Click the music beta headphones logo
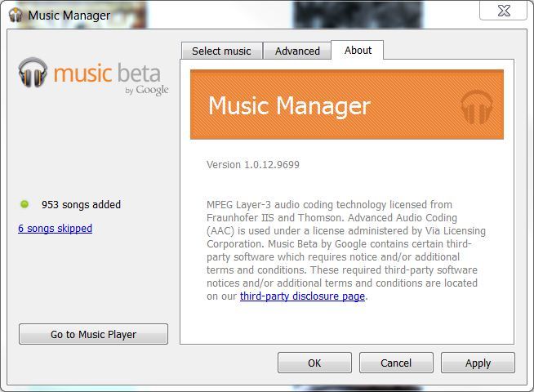The height and width of the screenshot is (392, 534). (33, 72)
